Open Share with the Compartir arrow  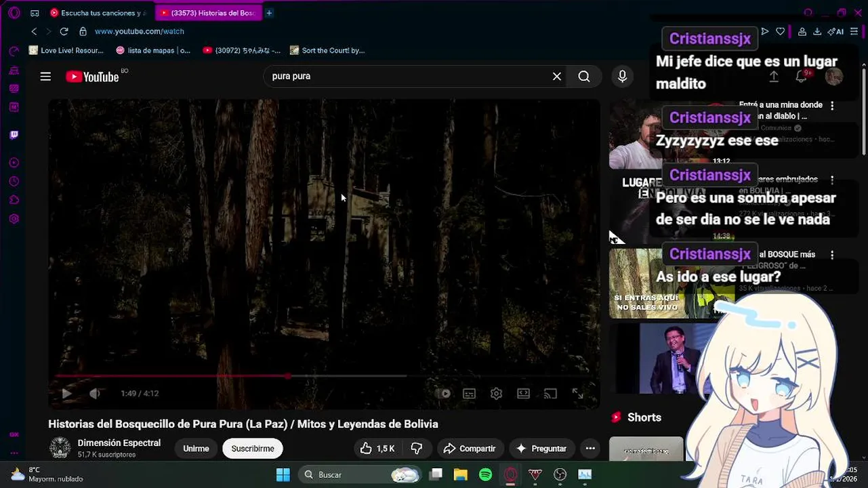[x=469, y=449]
